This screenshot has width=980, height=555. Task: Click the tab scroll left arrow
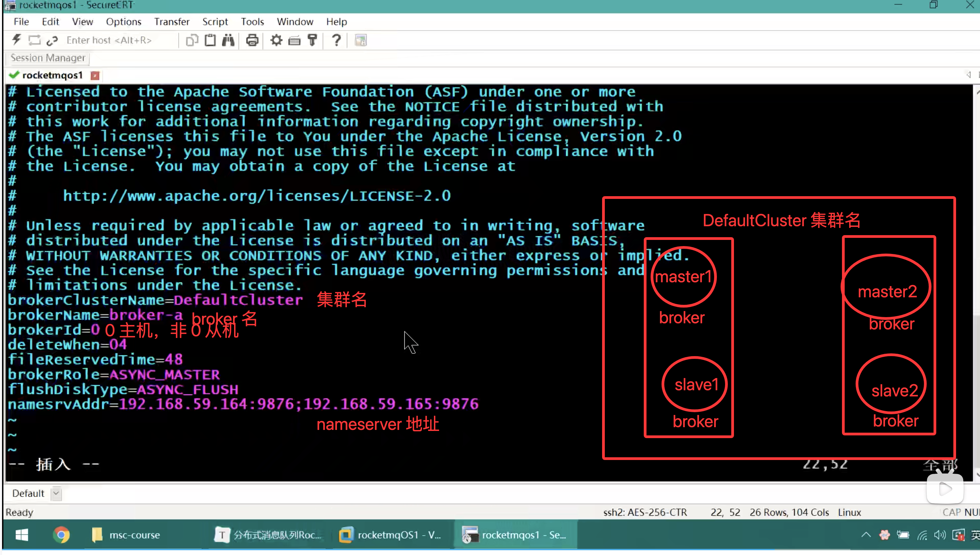968,75
